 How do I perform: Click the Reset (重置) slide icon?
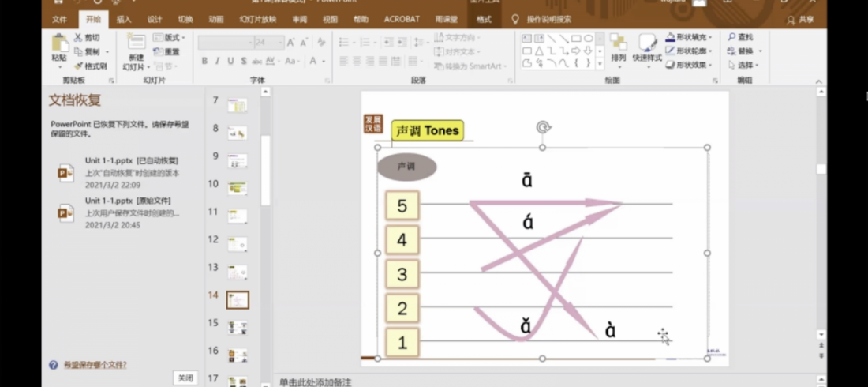(x=159, y=51)
